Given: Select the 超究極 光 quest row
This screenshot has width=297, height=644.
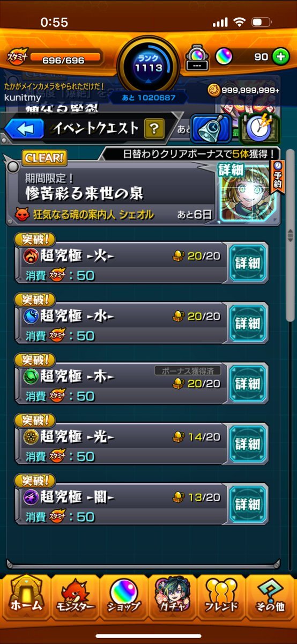Looking at the screenshot, I should 121,443.
